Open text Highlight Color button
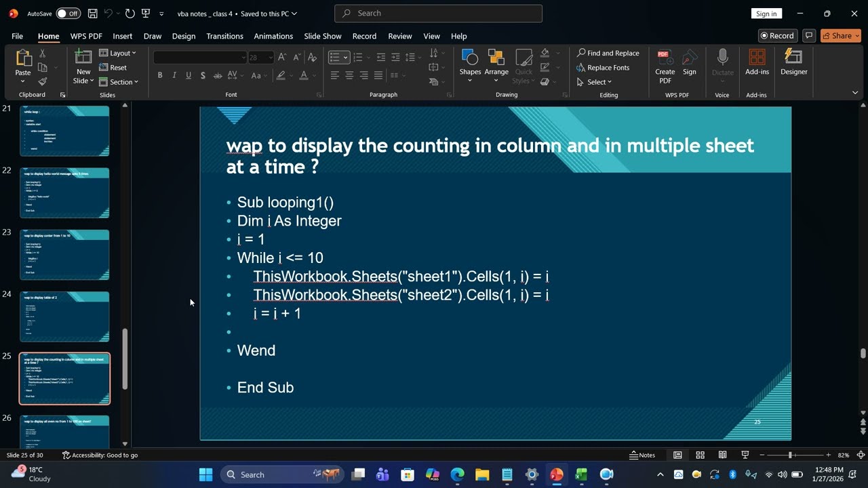 tap(281, 75)
